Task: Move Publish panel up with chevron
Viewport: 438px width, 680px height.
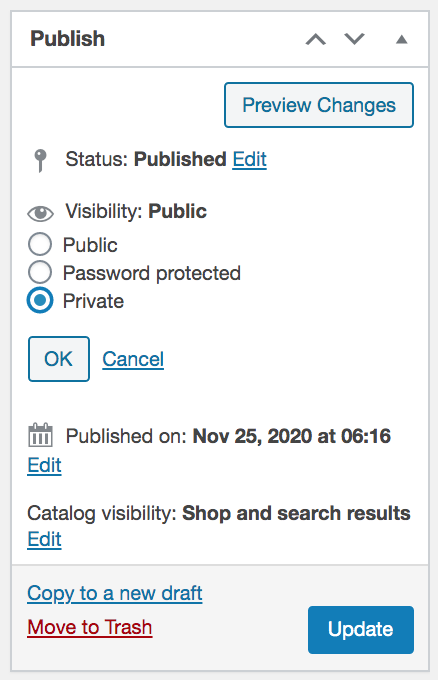Action: [316, 39]
